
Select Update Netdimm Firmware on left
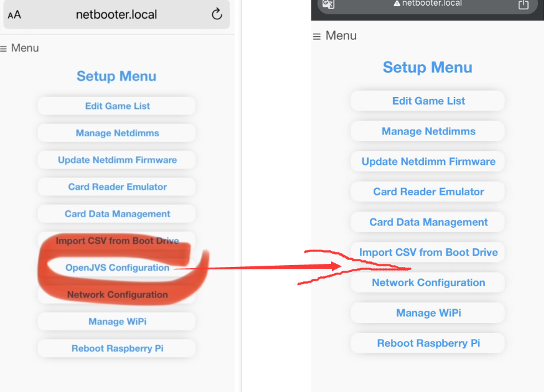point(116,160)
